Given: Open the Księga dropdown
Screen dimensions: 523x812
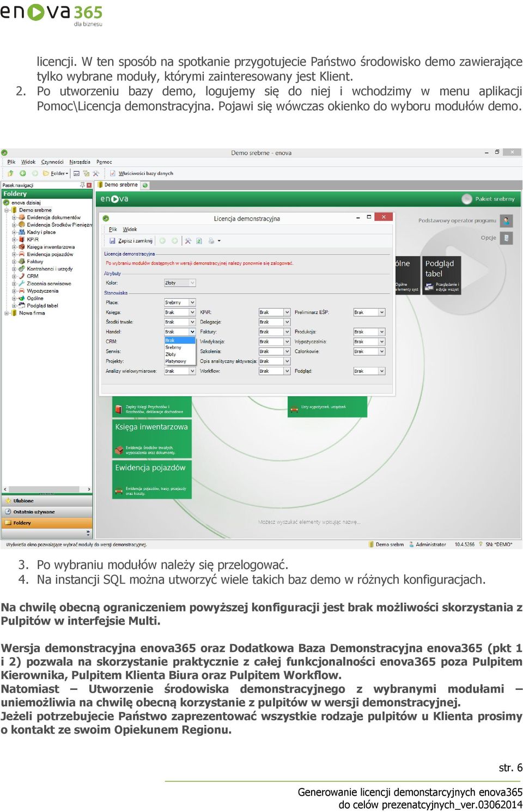Looking at the screenshot, I should pos(180,312).
